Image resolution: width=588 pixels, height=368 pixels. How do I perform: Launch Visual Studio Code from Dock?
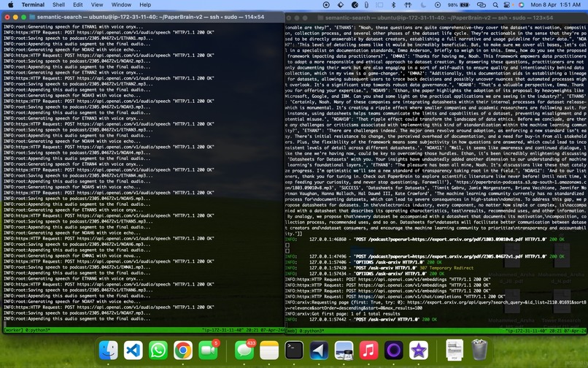click(133, 350)
